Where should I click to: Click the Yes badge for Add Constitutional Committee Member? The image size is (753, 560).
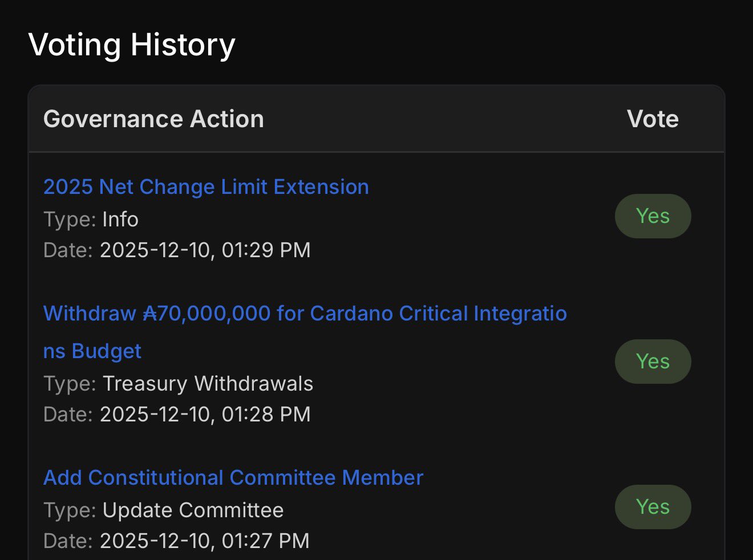[653, 507]
